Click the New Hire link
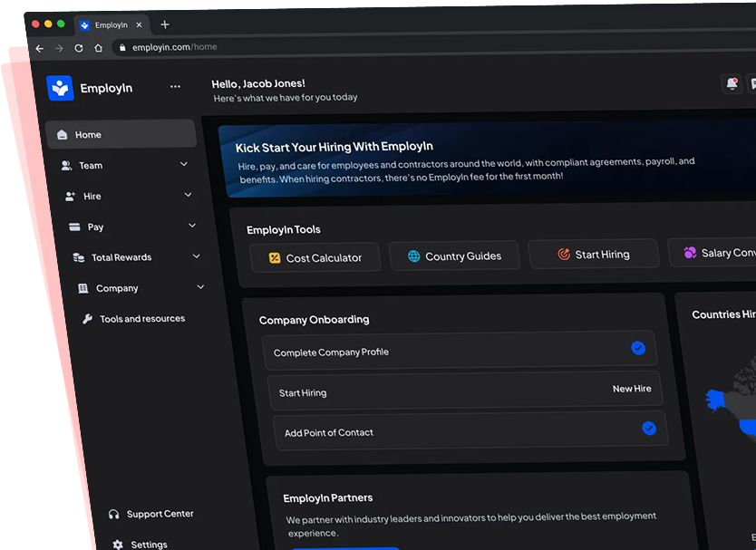Viewport: 756px width, 550px height. [632, 389]
